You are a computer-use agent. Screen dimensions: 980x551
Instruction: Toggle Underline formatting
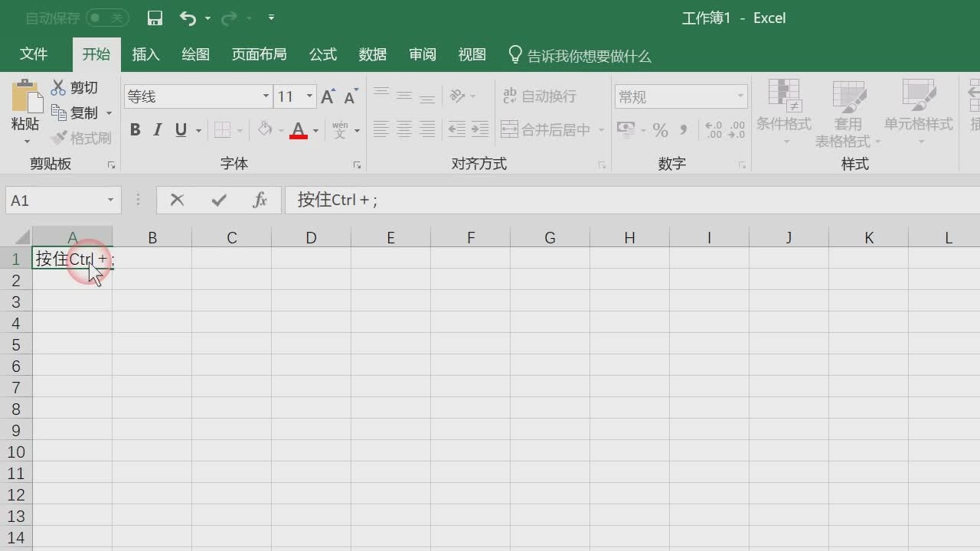[x=181, y=130]
